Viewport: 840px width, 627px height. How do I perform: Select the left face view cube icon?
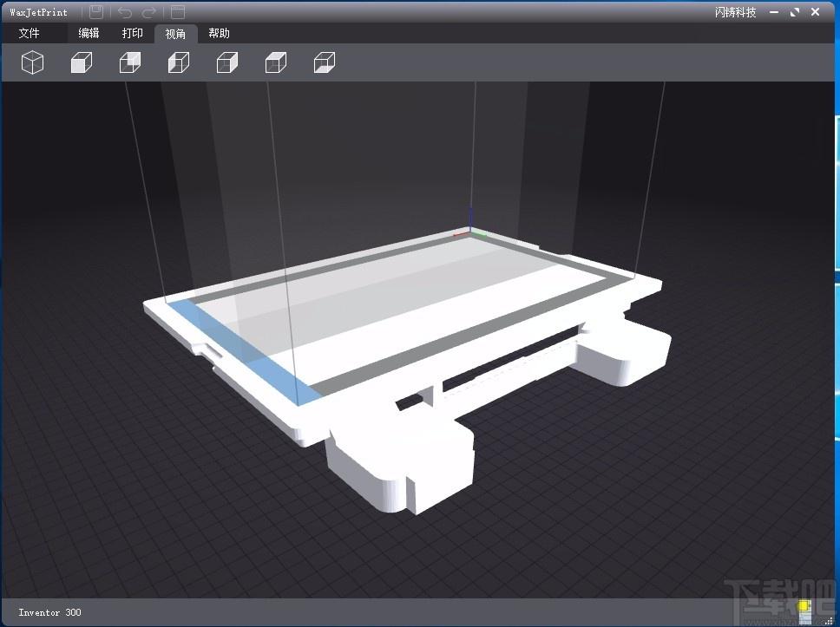point(179,62)
